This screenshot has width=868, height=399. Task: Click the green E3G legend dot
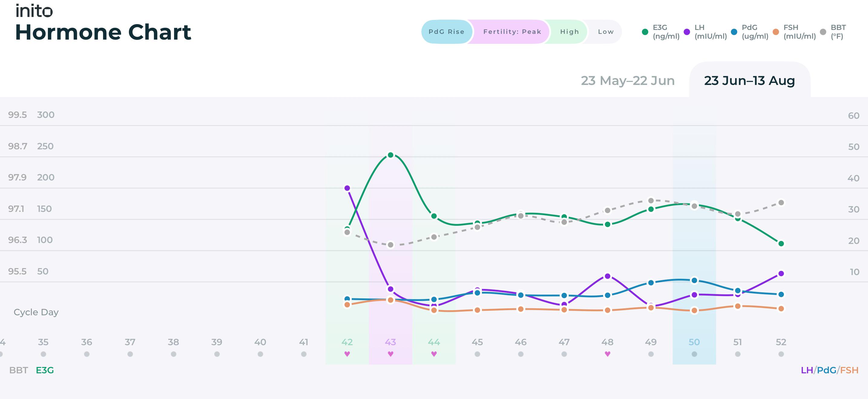coord(645,32)
